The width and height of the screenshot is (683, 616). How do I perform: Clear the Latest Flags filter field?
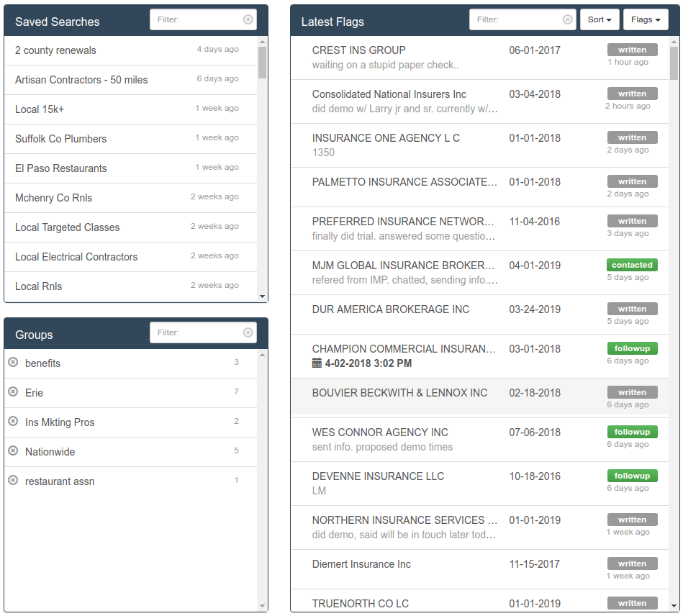coord(568,19)
